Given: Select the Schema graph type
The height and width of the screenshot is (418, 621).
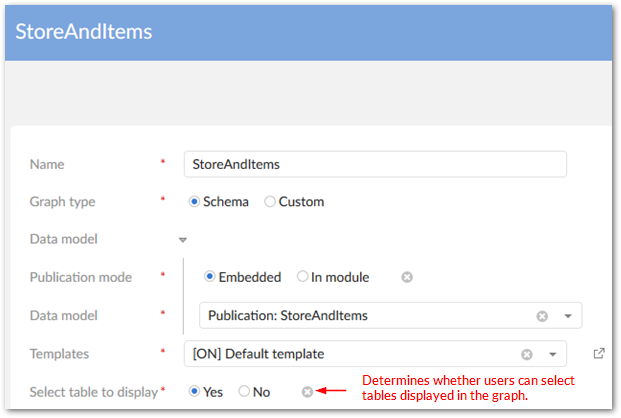Looking at the screenshot, I should coord(195,201).
